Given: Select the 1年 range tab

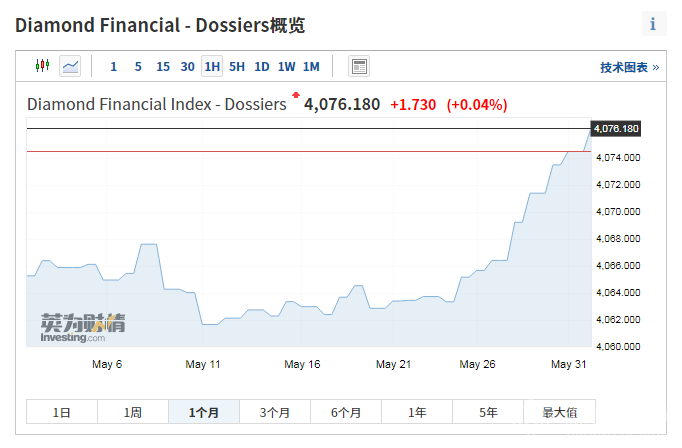Looking at the screenshot, I should 417,412.
